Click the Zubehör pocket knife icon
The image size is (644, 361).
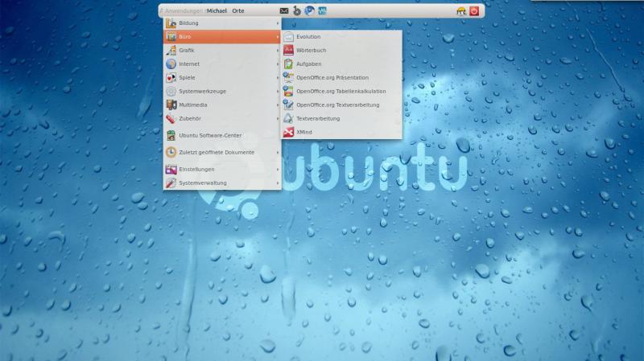[x=171, y=118]
